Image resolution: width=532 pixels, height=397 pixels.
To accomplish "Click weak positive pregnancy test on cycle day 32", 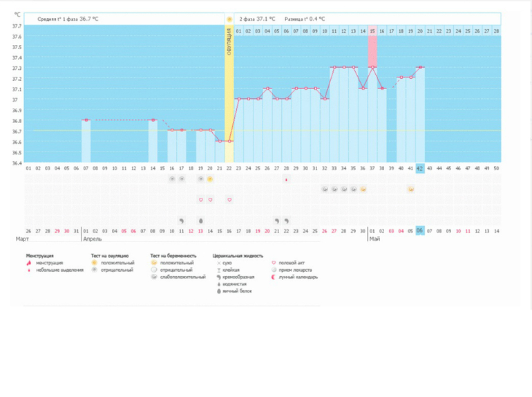I will 325,189.
